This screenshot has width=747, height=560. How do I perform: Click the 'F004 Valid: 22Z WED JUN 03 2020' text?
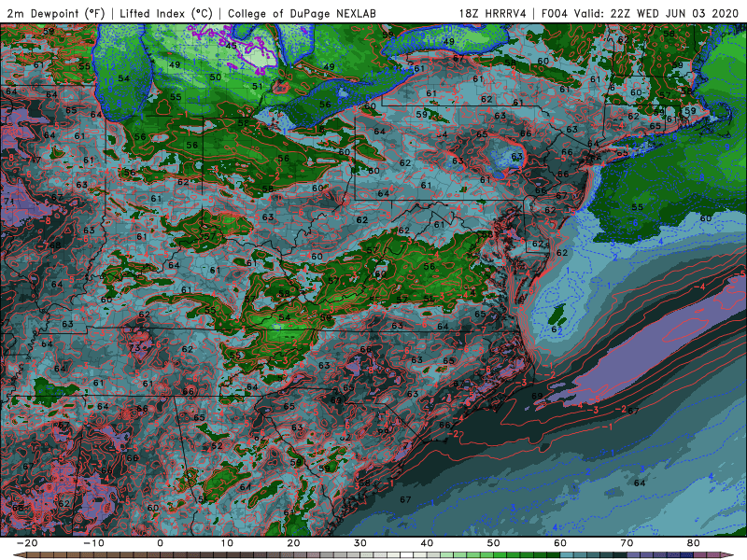(x=640, y=13)
